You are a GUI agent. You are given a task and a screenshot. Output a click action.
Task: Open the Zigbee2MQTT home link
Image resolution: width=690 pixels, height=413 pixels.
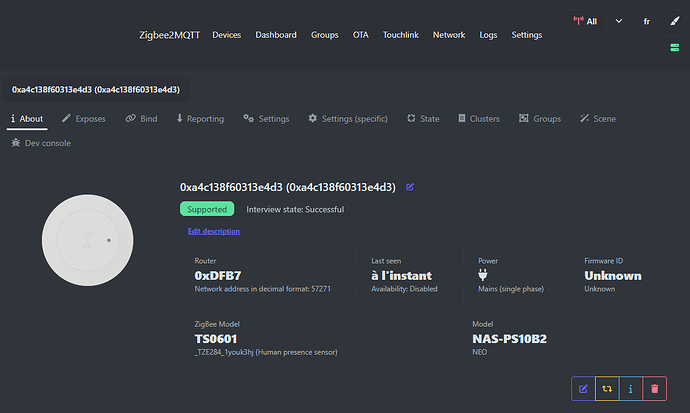pyautogui.click(x=169, y=35)
